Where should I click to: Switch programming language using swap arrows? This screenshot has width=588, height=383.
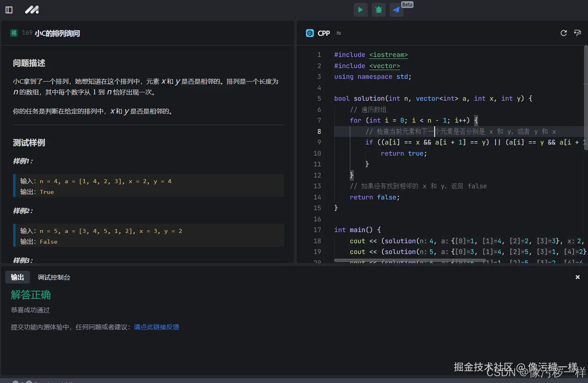pyautogui.click(x=339, y=33)
